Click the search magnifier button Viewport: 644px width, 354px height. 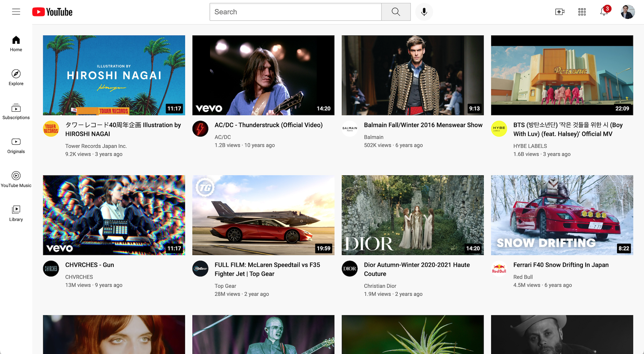coord(396,12)
